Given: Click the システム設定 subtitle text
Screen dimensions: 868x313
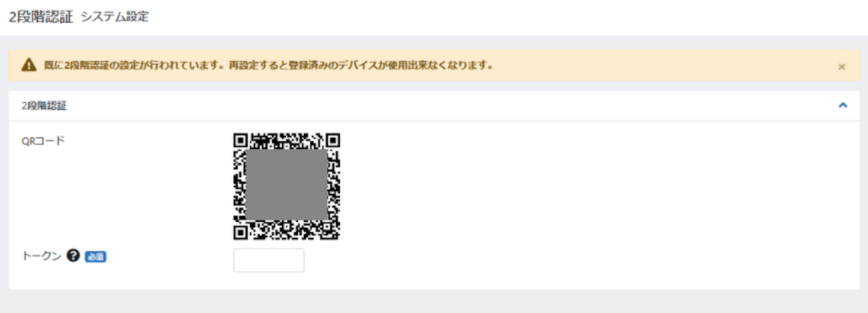Looking at the screenshot, I should coord(115,17).
